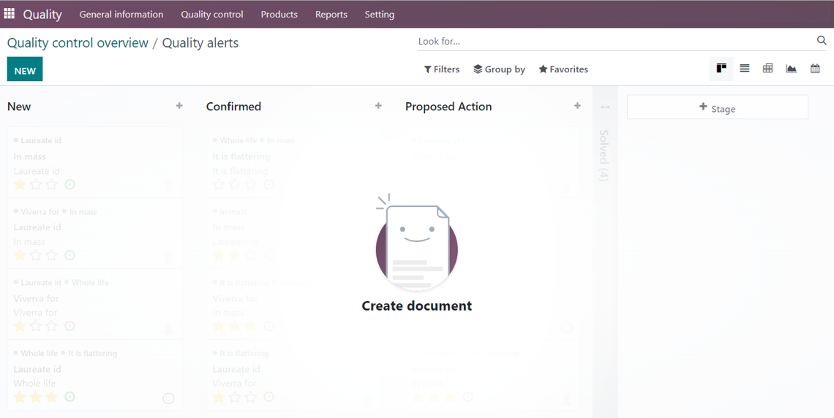Focus the Look for search field
This screenshot has width=834, height=418.
[614, 41]
